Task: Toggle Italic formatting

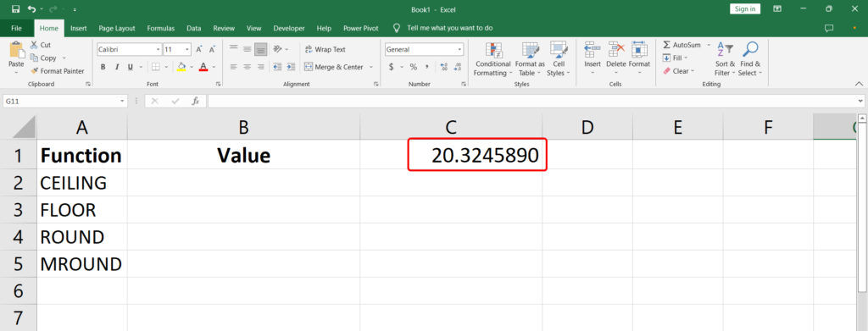Action: coord(117,67)
